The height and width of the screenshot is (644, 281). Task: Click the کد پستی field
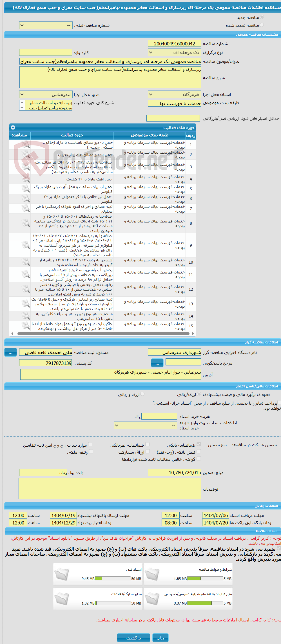[x=46, y=363]
